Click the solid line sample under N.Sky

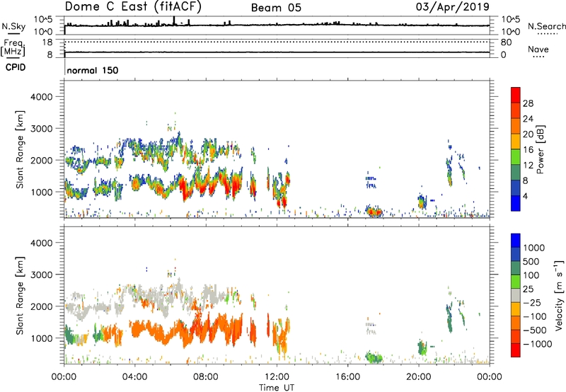[x=13, y=33]
